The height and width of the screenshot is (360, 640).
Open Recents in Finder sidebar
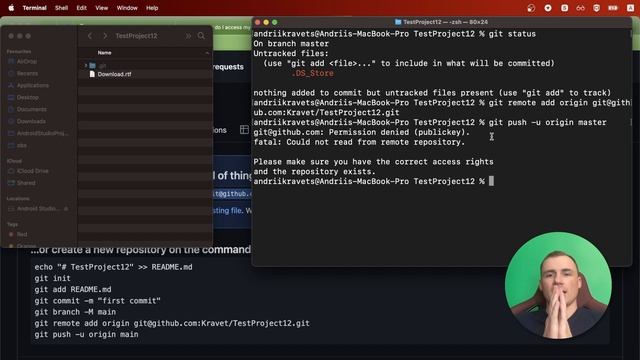[27, 73]
